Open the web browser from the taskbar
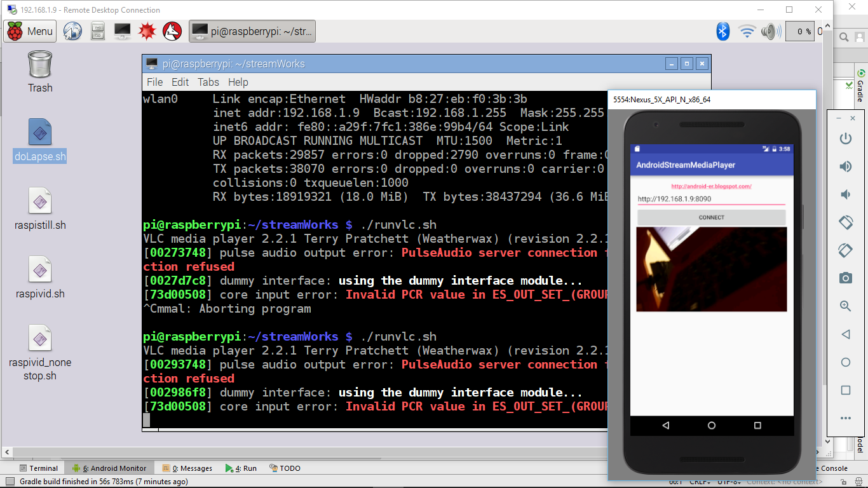 [72, 30]
